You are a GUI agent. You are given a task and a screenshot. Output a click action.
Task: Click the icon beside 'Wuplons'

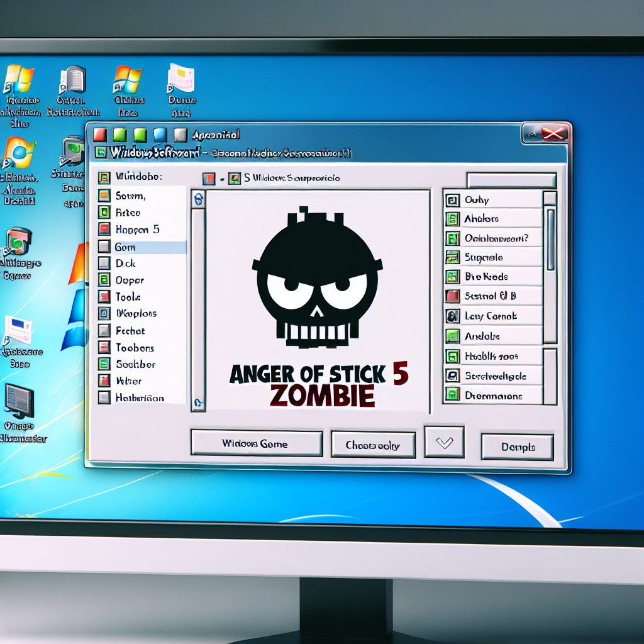coord(104,313)
